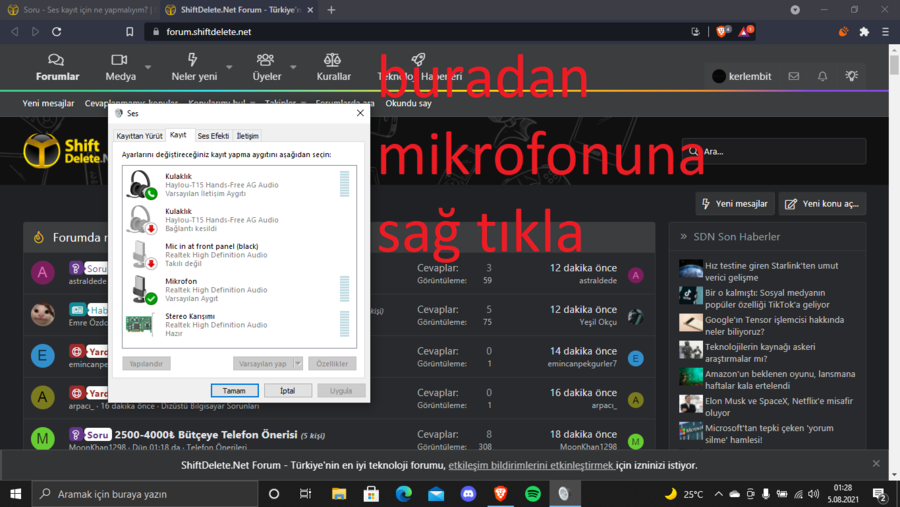Toggle the forum light bulb theme switch

851,76
